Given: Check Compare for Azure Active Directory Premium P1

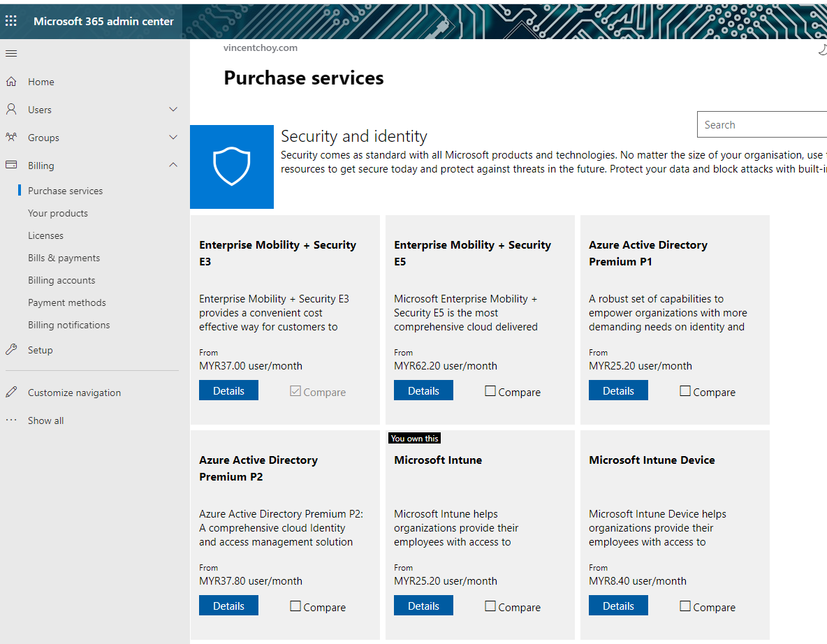Looking at the screenshot, I should pos(685,391).
